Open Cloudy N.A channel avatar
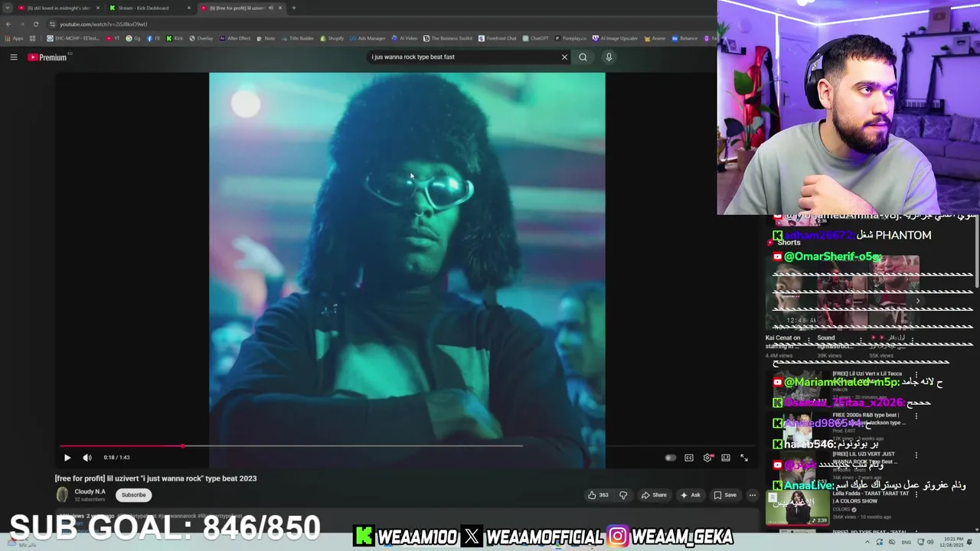Screen dimensions: 980x551 [62, 495]
